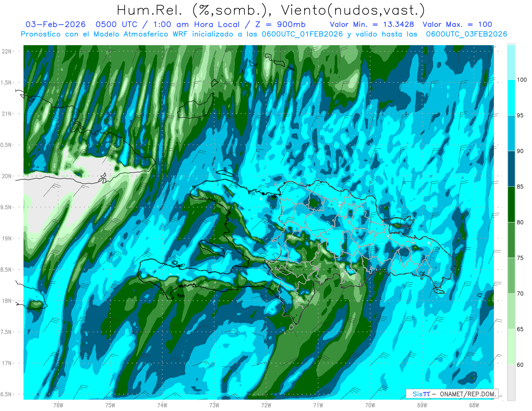Click the '68W' longitude label

474,405
